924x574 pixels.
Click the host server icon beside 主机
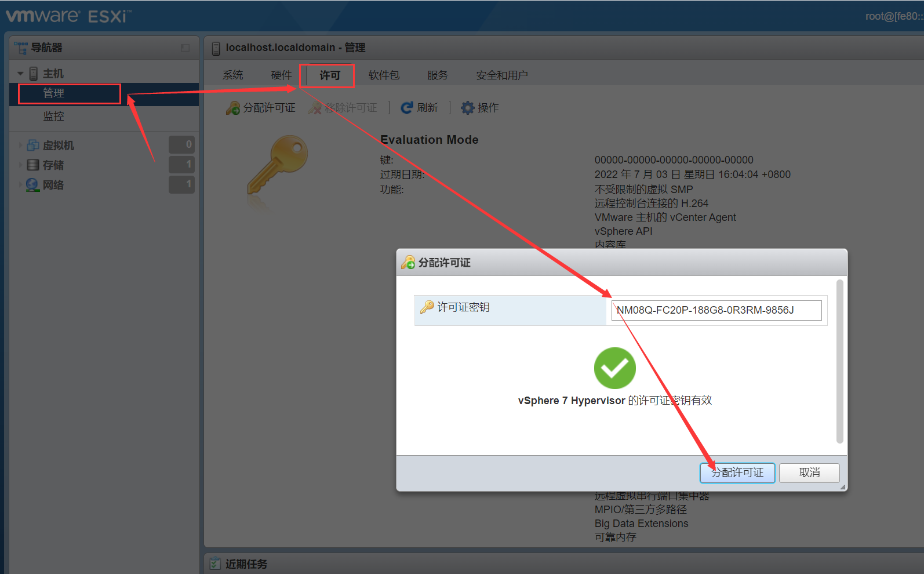pos(34,74)
